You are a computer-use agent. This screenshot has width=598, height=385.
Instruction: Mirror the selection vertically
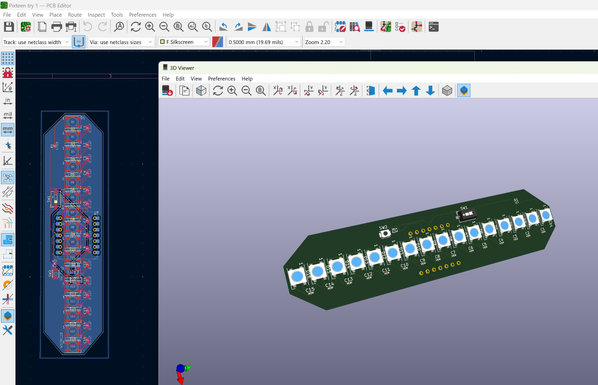pyautogui.click(x=252, y=27)
